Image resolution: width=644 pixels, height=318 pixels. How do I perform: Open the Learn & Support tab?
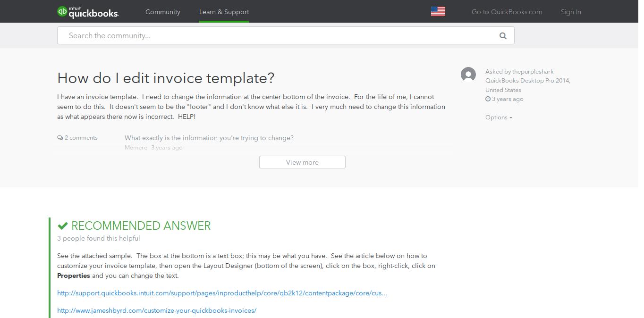coord(224,12)
